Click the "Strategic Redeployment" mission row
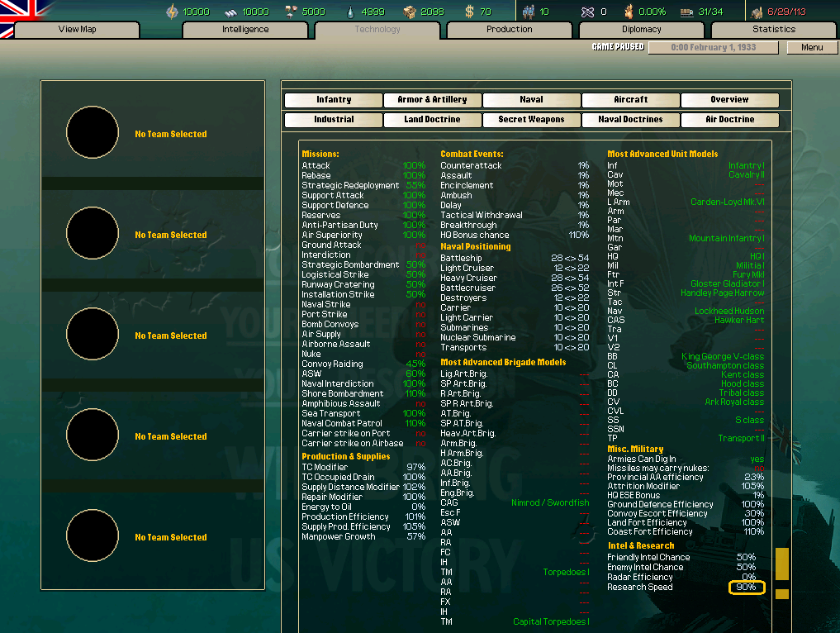 tap(363, 185)
